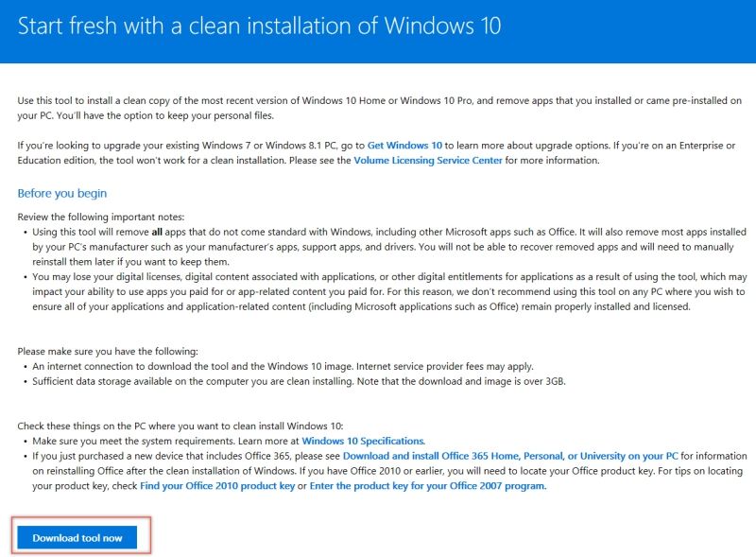The image size is (756, 557).
Task: Click the If you just purchased a new device text
Action: tap(142, 456)
